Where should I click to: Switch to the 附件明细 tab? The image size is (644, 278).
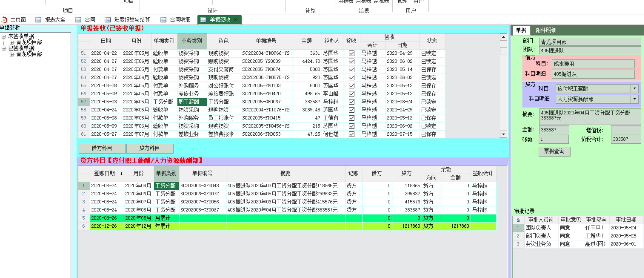[x=546, y=30]
